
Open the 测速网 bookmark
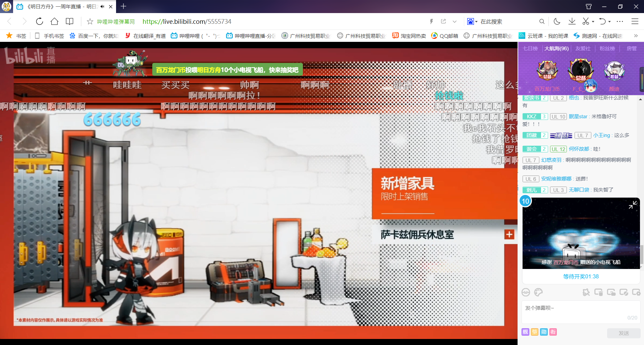[598, 36]
